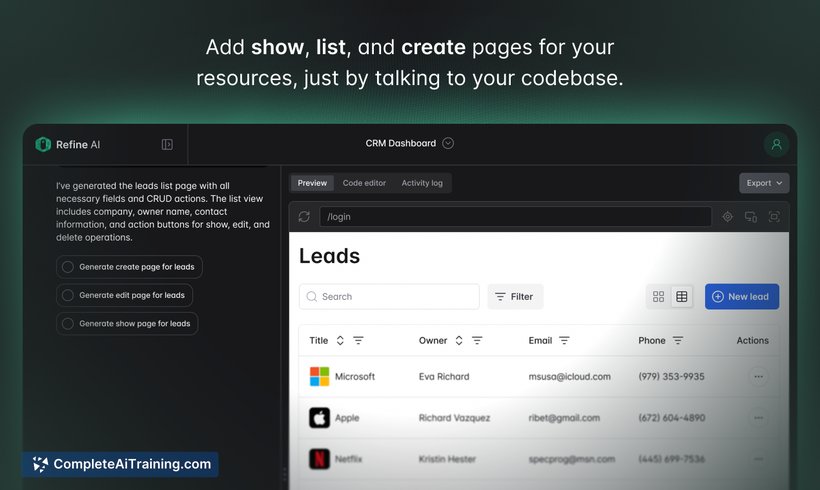Image resolution: width=820 pixels, height=490 pixels.
Task: Switch to the Code editor tab
Action: pyautogui.click(x=364, y=183)
